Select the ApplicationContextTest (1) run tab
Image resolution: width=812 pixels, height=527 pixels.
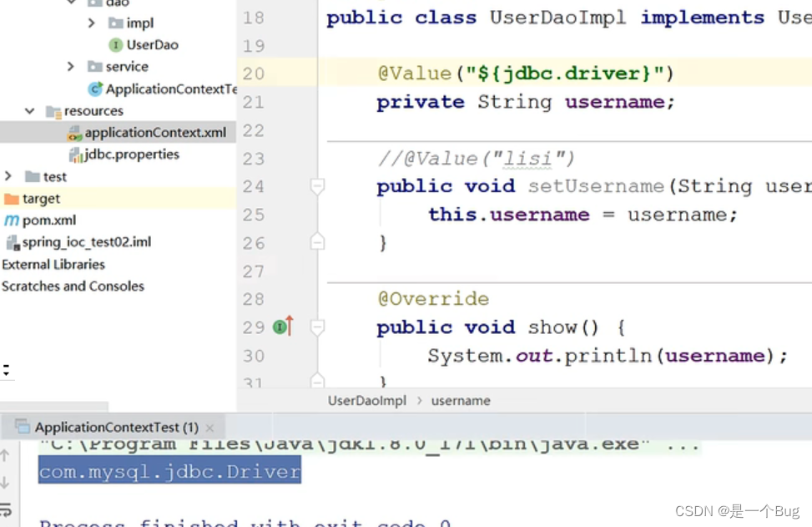(x=117, y=427)
